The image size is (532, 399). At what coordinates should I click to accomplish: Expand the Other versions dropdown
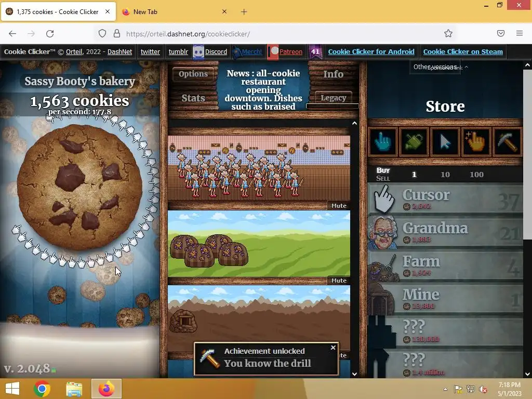[x=435, y=67]
